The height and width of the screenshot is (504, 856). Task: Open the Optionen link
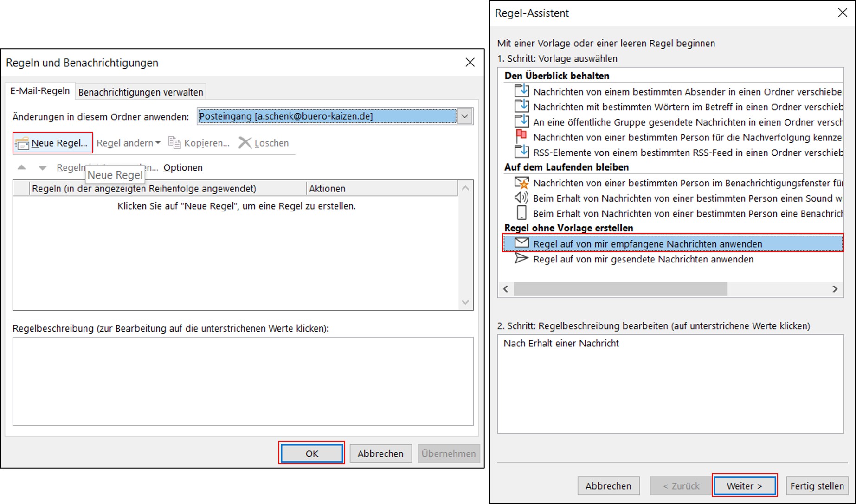tap(183, 168)
